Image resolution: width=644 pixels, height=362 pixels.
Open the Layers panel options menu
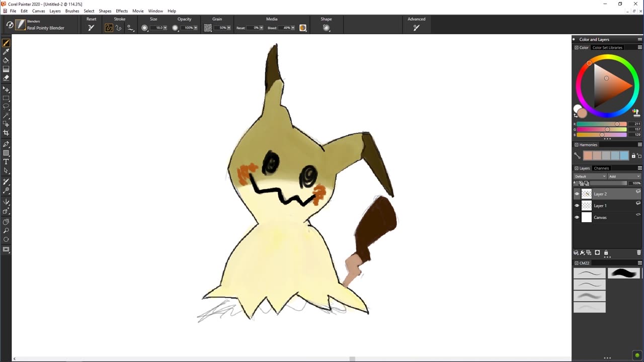click(x=640, y=168)
